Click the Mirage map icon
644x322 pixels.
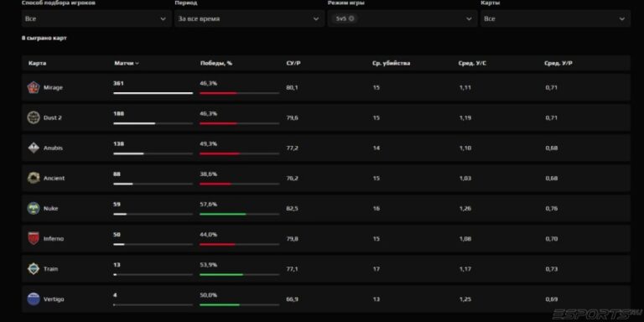(34, 87)
